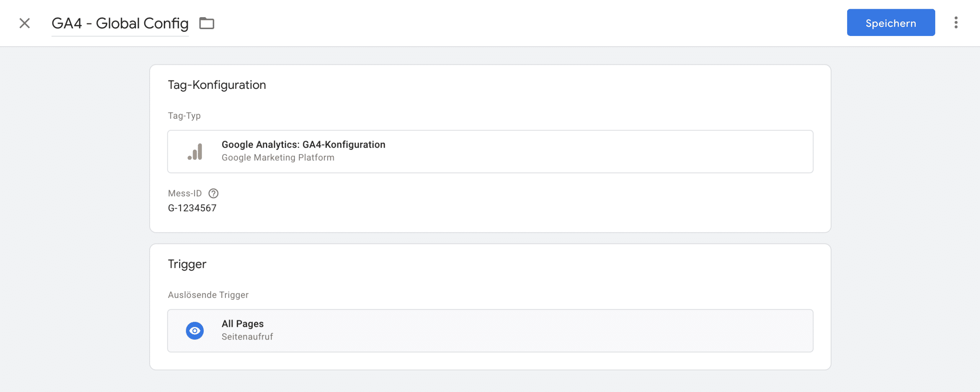The image size is (980, 392).
Task: Click the Tag-Konfiguration heading
Action: click(217, 85)
